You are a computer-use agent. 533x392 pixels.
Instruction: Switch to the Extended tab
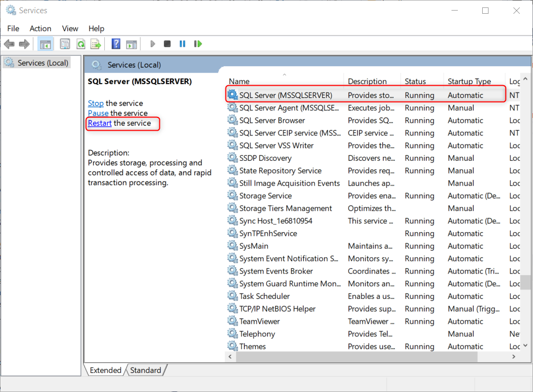pyautogui.click(x=105, y=370)
